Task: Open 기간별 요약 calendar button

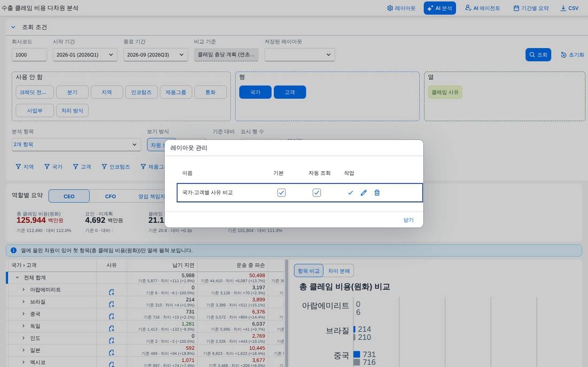Action: coord(531,8)
